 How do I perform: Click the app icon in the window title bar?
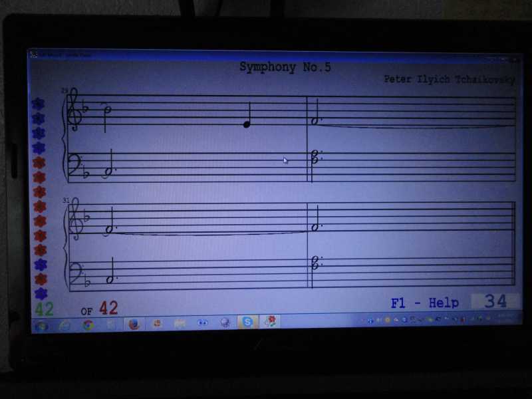33,55
